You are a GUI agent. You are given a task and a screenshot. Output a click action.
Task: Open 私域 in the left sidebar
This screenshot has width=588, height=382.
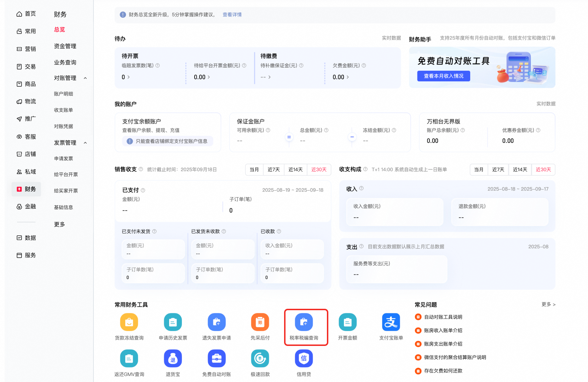point(26,172)
